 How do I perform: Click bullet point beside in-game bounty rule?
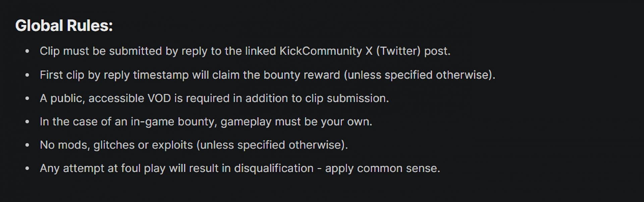[x=27, y=122]
